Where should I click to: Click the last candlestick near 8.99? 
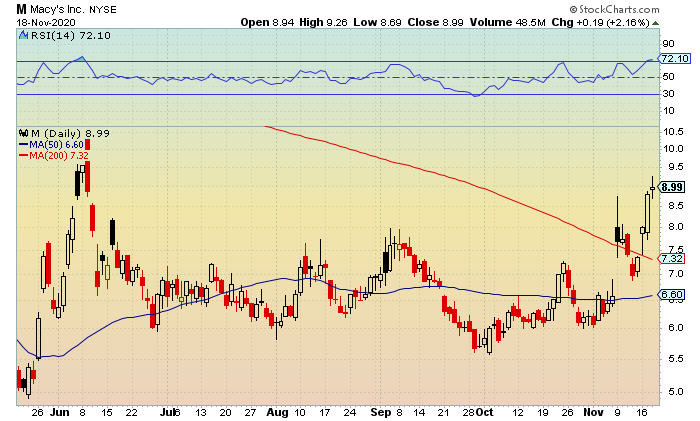pos(652,188)
